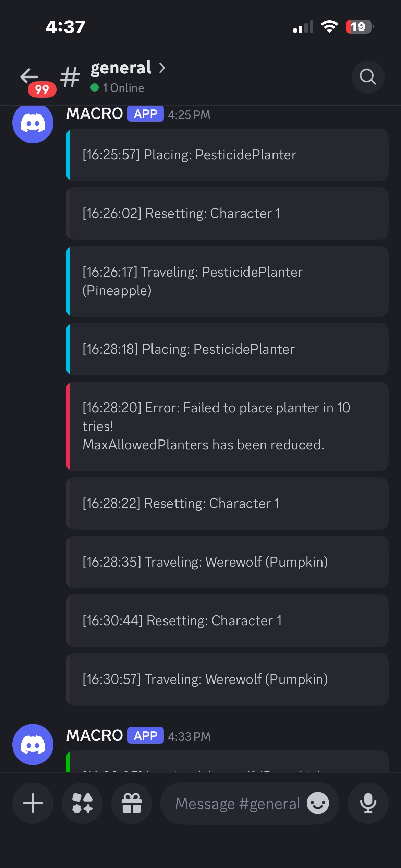Tap the second MACRO avatar at 4:33 PM
401x868 pixels.
click(x=33, y=744)
